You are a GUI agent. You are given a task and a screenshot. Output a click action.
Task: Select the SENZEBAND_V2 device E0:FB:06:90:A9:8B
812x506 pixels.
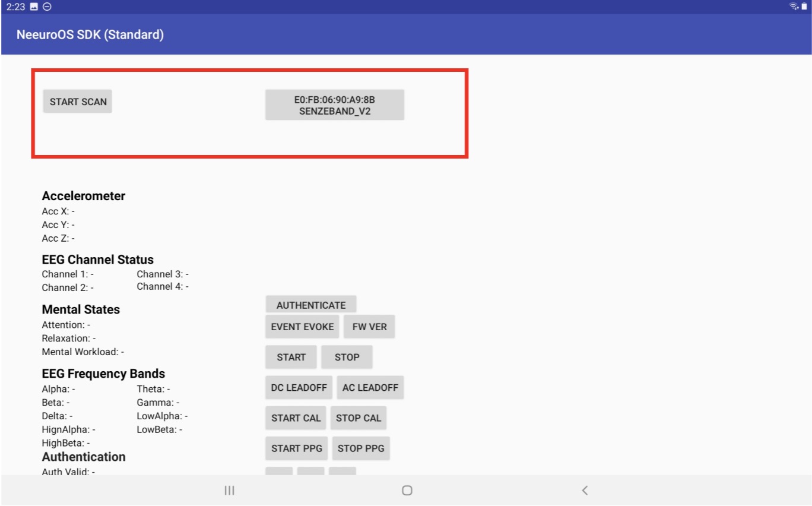(x=334, y=105)
